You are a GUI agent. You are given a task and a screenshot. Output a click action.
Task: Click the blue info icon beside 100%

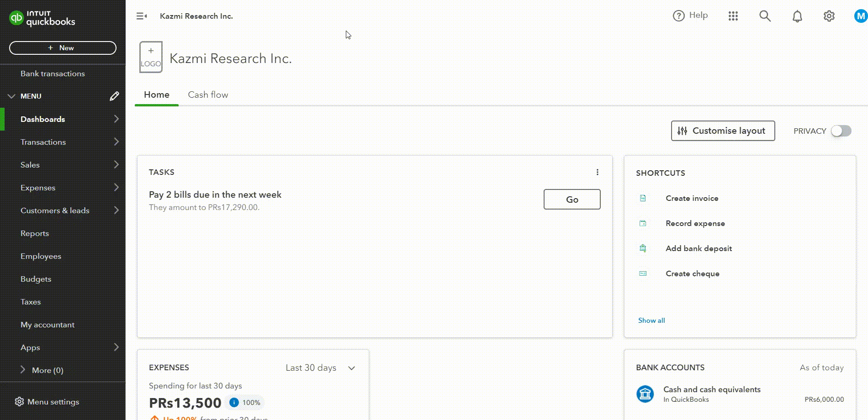click(234, 402)
